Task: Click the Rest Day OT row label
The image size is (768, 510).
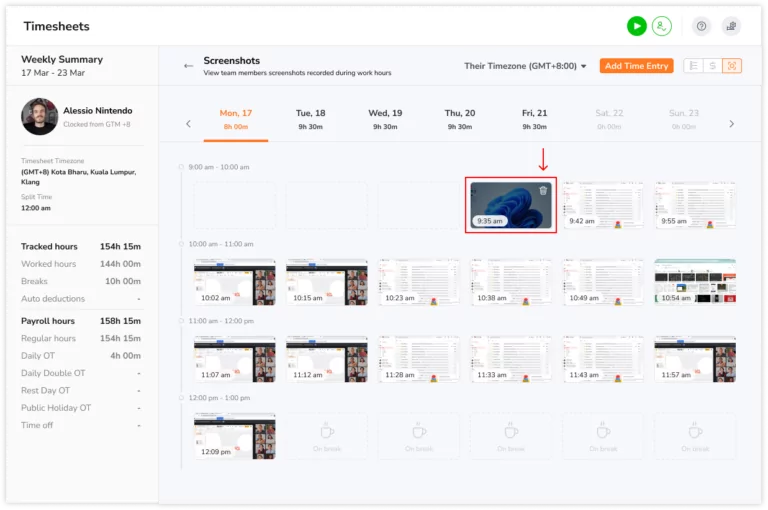Action: [45, 390]
